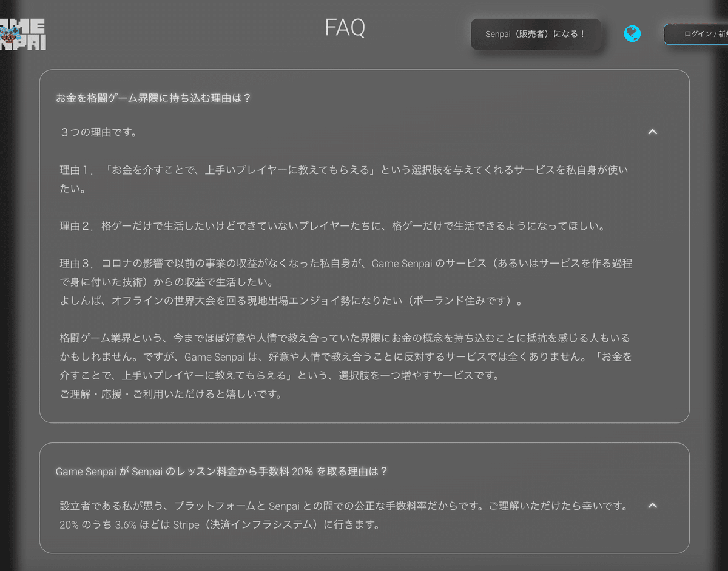This screenshot has height=571, width=728.
Task: Click the globe language icon
Action: (x=632, y=34)
